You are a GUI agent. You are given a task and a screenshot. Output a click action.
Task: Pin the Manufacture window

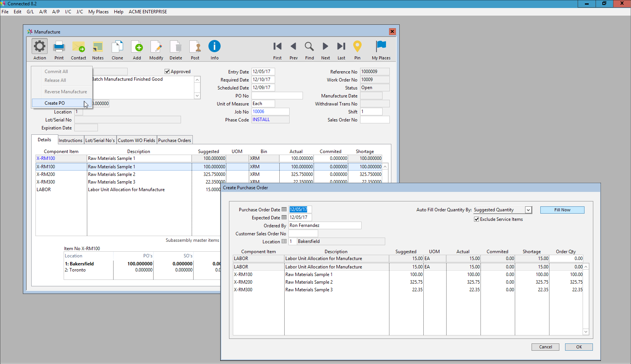tap(357, 47)
